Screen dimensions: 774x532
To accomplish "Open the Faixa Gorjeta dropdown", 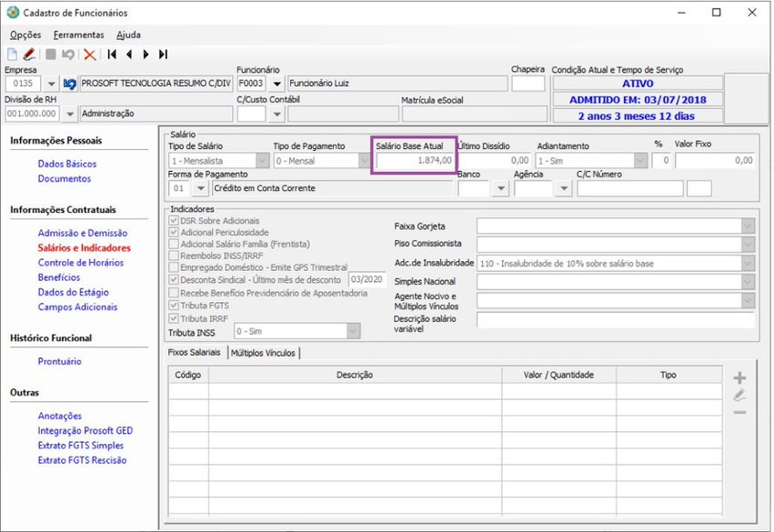I will [748, 226].
